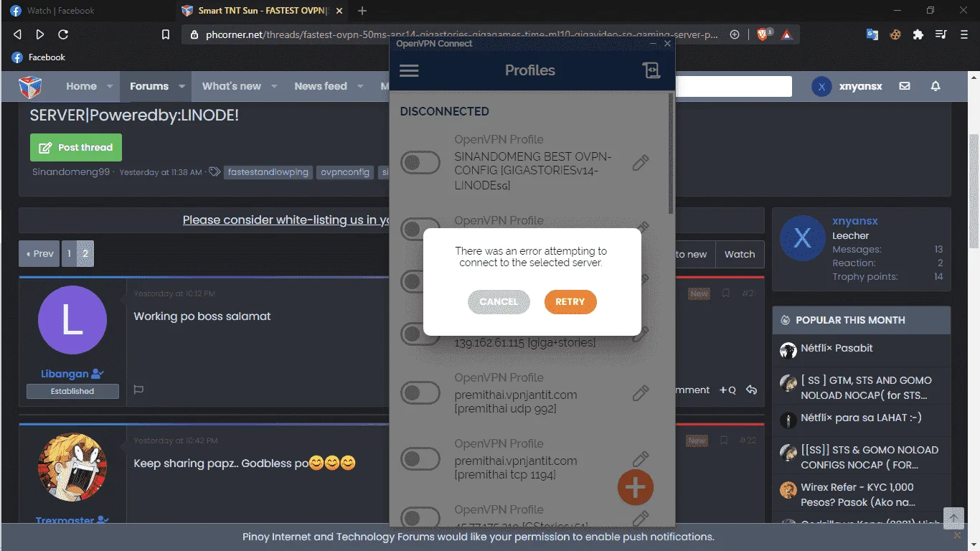Edit the 139.162.61.115 giga+stories profile
Viewport: 980px width, 551px height.
(x=641, y=334)
